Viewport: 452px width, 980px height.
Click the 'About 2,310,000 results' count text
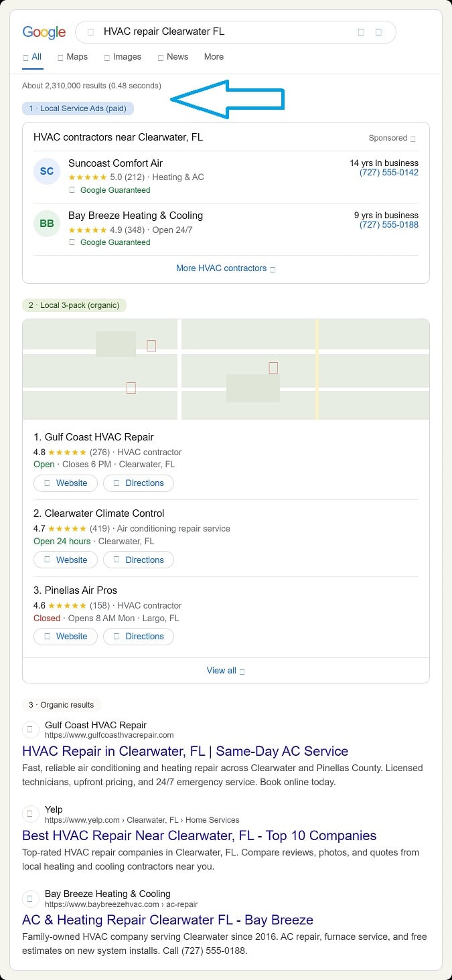pyautogui.click(x=92, y=86)
